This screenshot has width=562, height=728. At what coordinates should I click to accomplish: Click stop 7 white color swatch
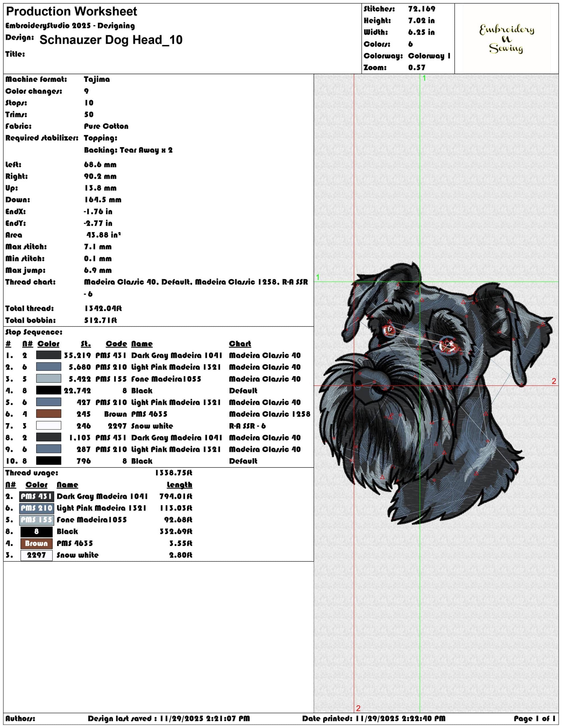coord(49,426)
